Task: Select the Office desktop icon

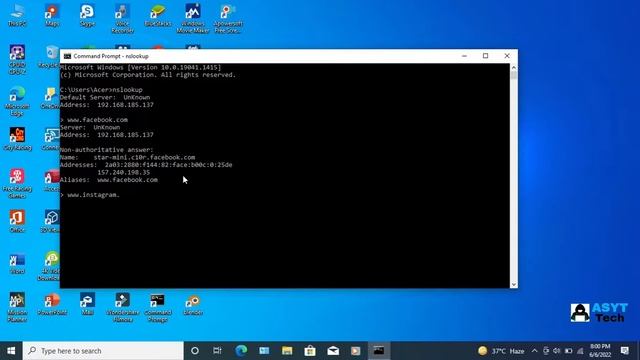Action: point(17,221)
